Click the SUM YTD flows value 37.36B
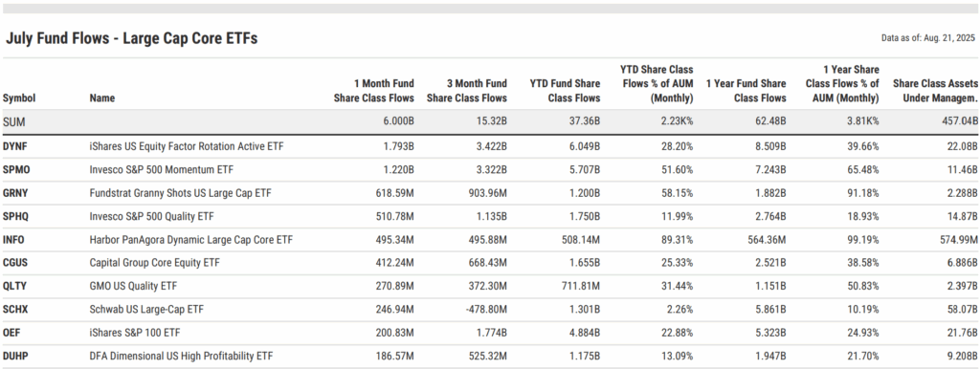 coord(585,122)
